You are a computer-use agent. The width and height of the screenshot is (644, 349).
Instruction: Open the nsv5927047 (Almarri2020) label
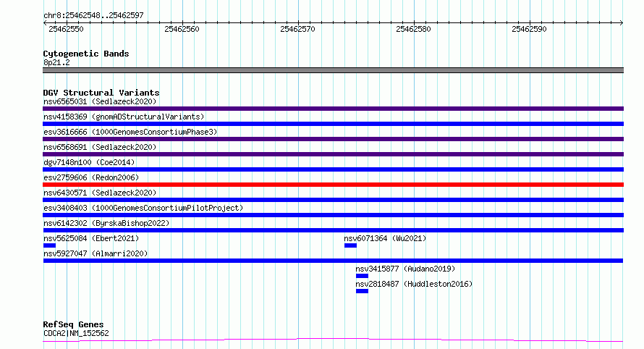pos(96,253)
